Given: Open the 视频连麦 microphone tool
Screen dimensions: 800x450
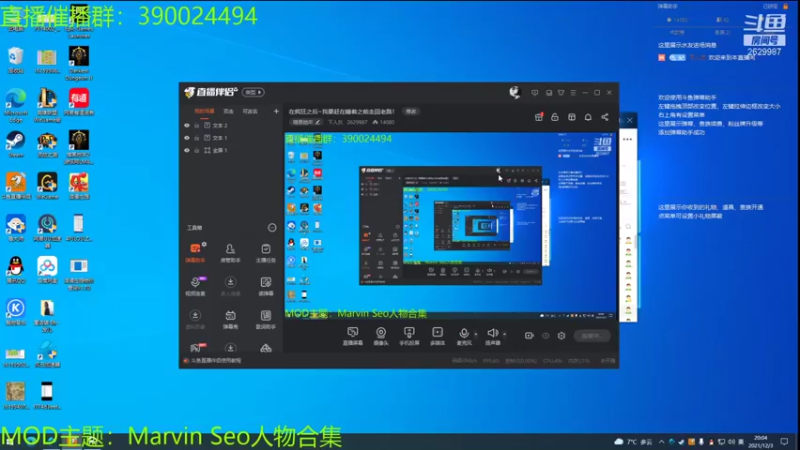Looking at the screenshot, I should tap(195, 286).
